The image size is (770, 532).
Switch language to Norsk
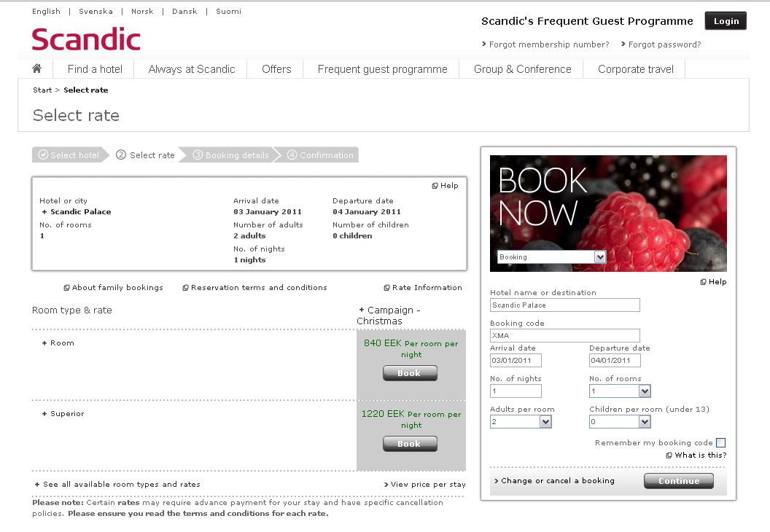142,11
